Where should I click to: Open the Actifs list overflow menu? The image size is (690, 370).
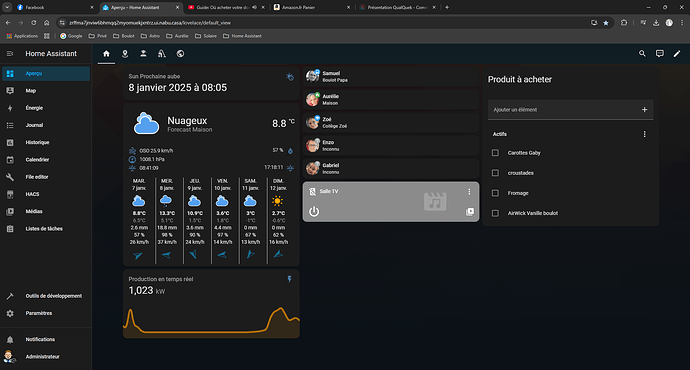point(644,134)
